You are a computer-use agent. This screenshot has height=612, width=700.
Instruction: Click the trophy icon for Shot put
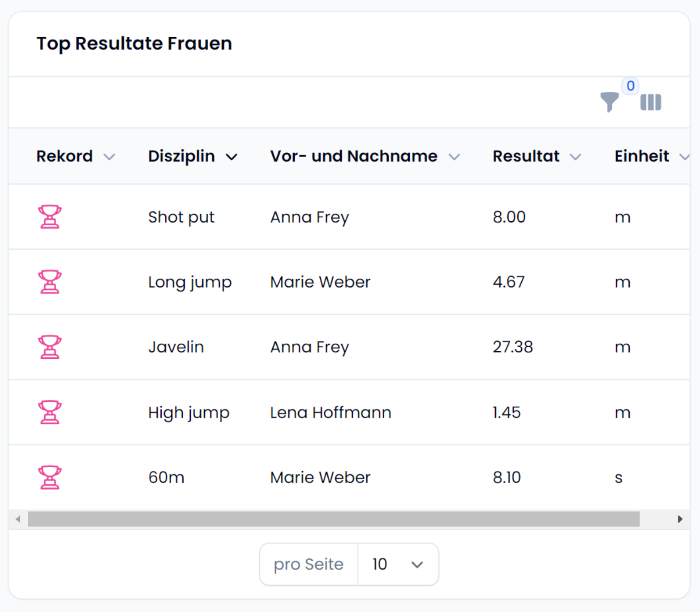pyautogui.click(x=50, y=217)
